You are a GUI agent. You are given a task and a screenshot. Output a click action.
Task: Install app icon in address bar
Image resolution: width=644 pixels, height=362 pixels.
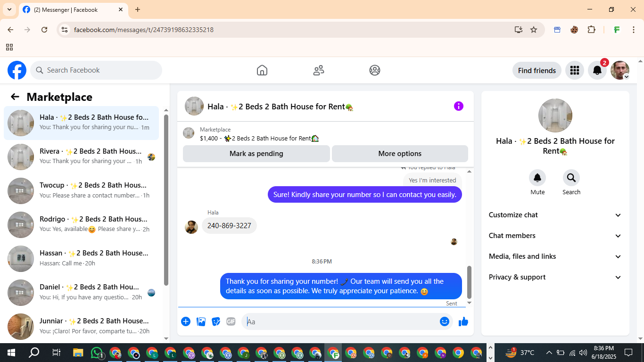coord(519,30)
